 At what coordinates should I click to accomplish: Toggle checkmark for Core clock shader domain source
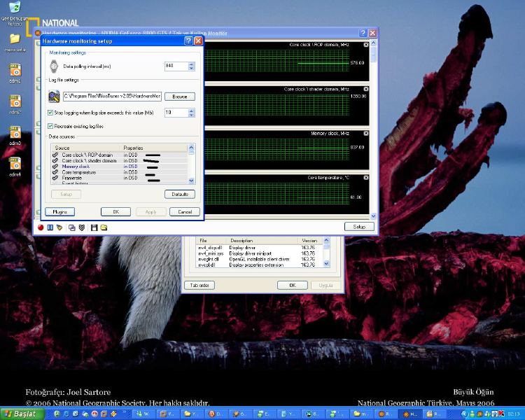point(55,161)
